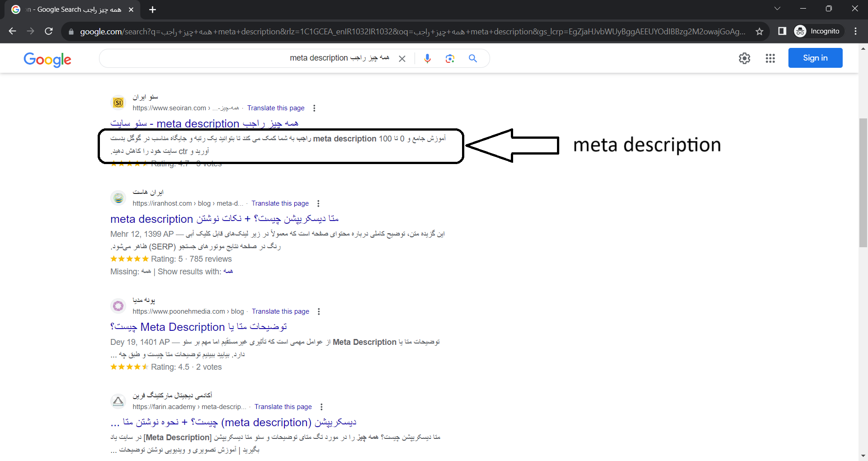This screenshot has height=461, width=868.
Task: Open Google quick settings gear
Action: click(745, 58)
